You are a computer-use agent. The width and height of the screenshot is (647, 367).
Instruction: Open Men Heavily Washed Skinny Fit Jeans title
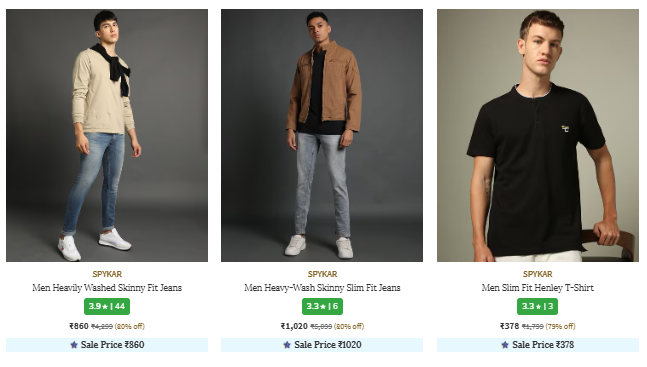coord(107,288)
